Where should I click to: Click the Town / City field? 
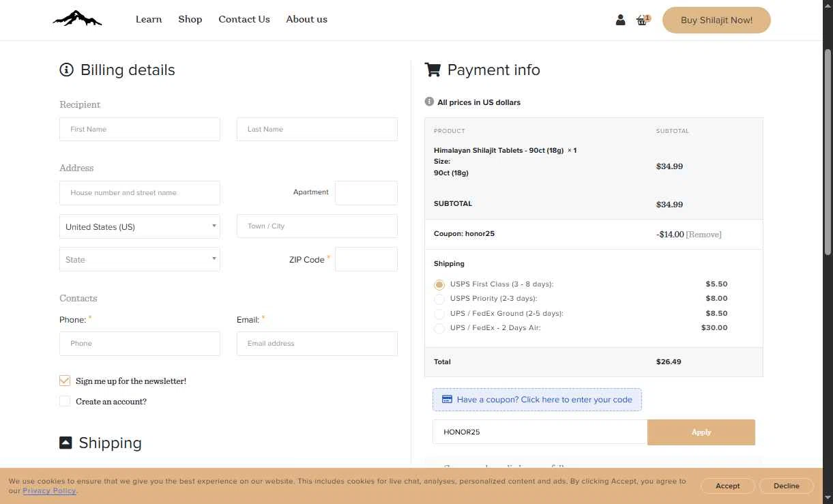point(317,226)
